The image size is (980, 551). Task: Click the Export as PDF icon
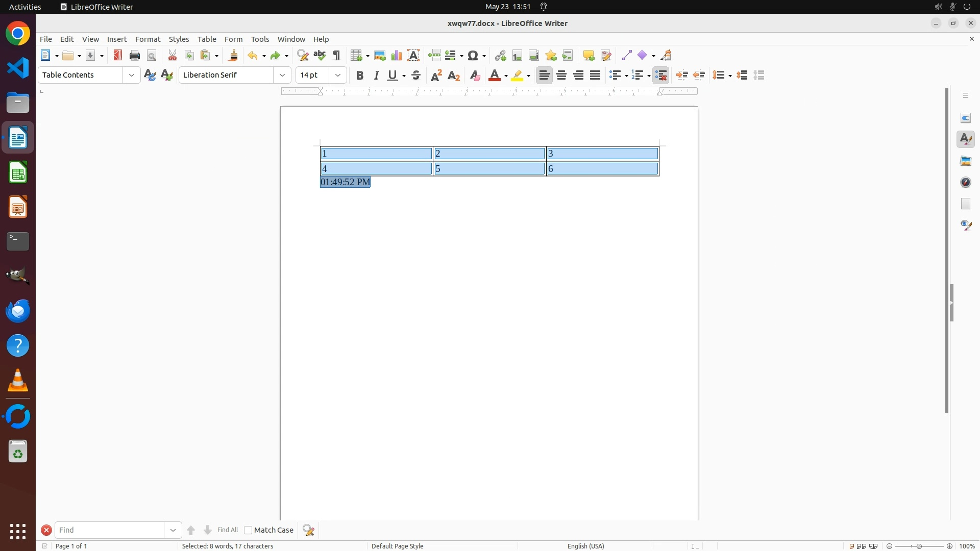pyautogui.click(x=118, y=56)
